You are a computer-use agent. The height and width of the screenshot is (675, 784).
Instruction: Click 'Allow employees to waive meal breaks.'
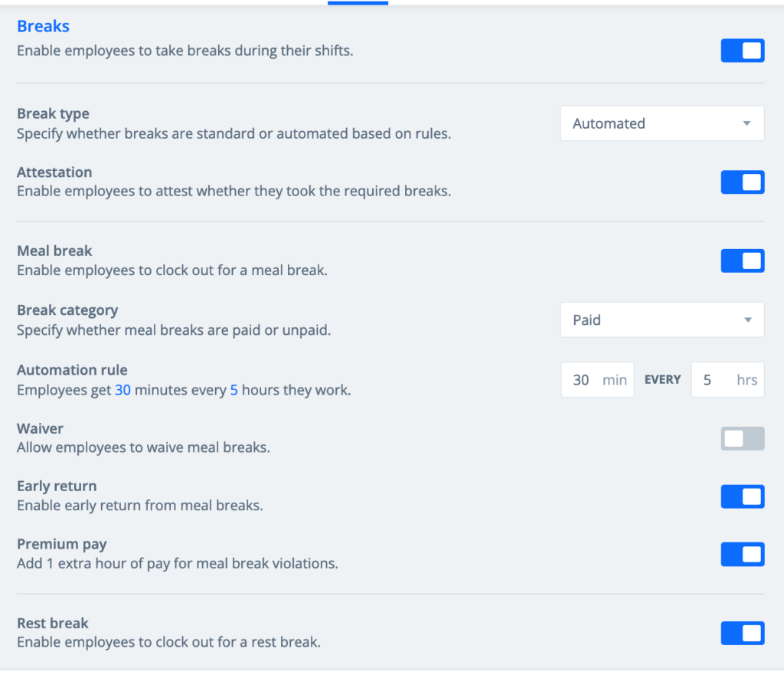(x=143, y=447)
